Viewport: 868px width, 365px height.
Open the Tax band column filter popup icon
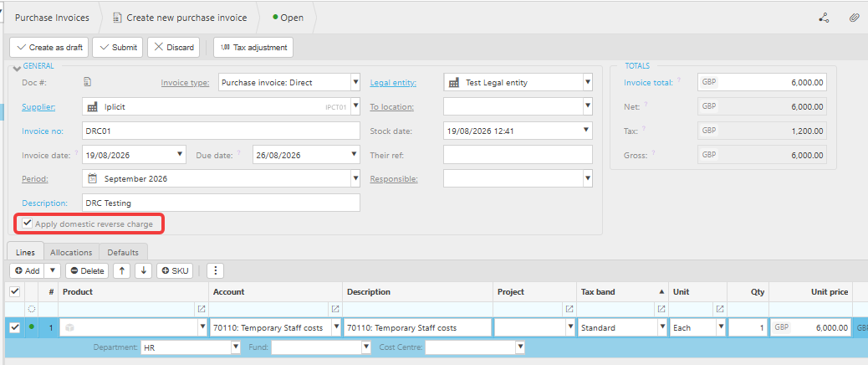661,309
